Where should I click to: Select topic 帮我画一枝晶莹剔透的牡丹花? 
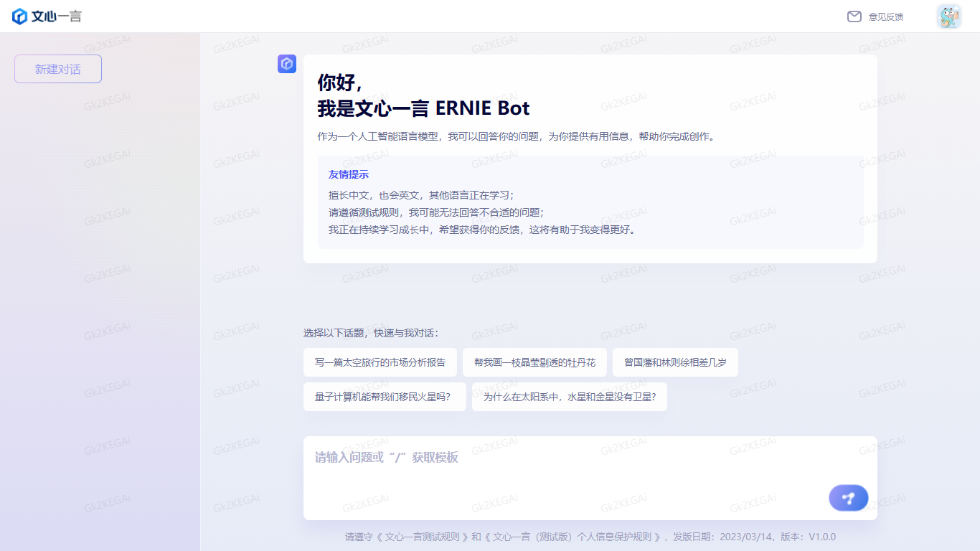pyautogui.click(x=534, y=362)
